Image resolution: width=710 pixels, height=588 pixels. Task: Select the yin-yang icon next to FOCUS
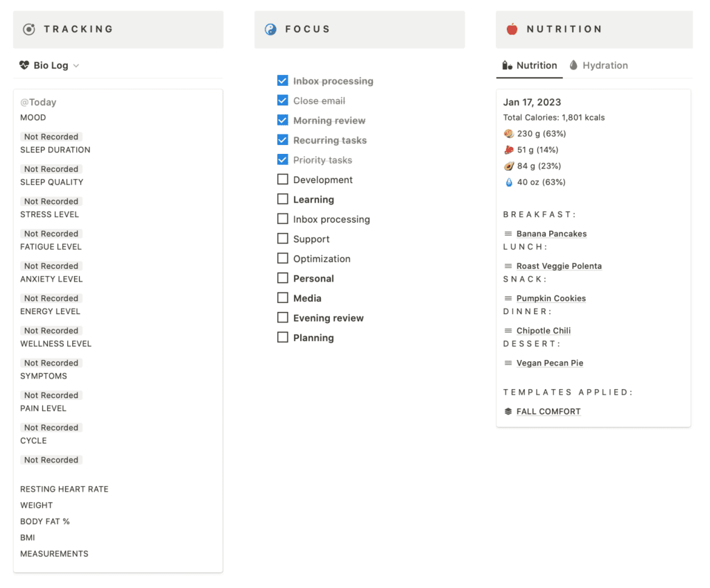click(x=271, y=29)
